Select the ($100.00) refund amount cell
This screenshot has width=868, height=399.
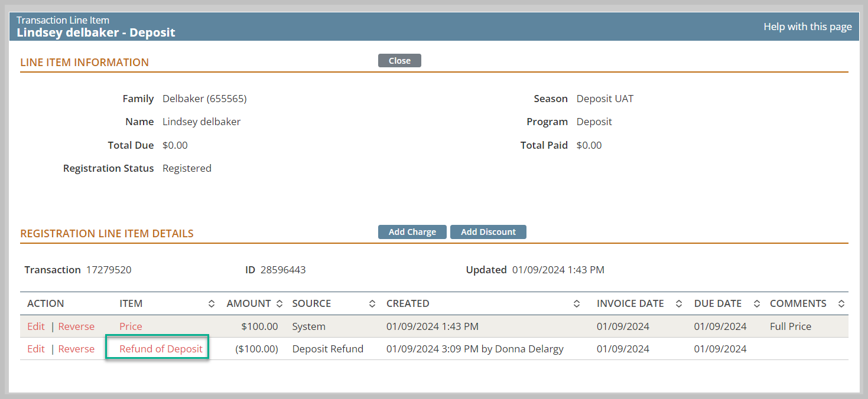tap(256, 349)
